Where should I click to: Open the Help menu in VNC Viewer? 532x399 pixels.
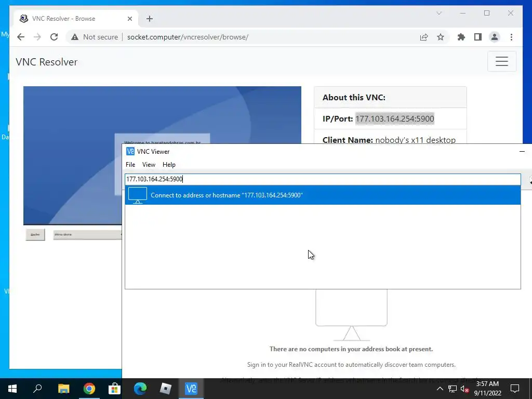169,165
